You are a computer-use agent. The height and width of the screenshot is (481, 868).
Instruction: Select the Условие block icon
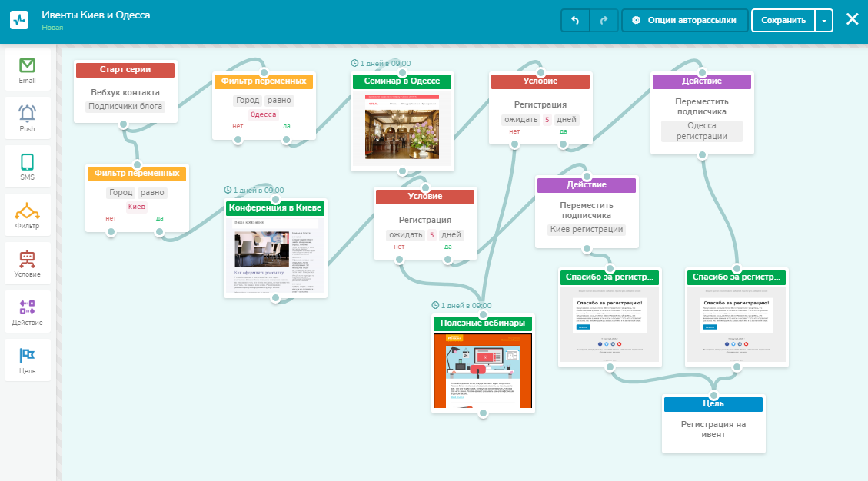click(27, 259)
